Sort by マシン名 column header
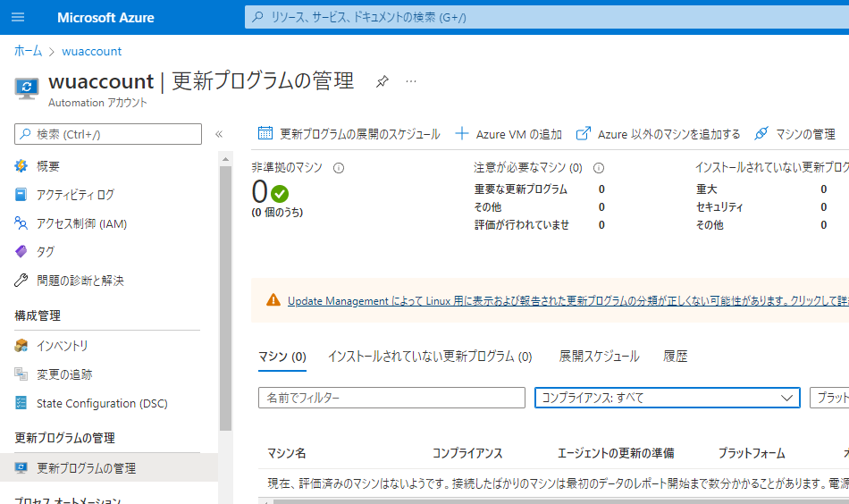The height and width of the screenshot is (504, 849). click(287, 454)
